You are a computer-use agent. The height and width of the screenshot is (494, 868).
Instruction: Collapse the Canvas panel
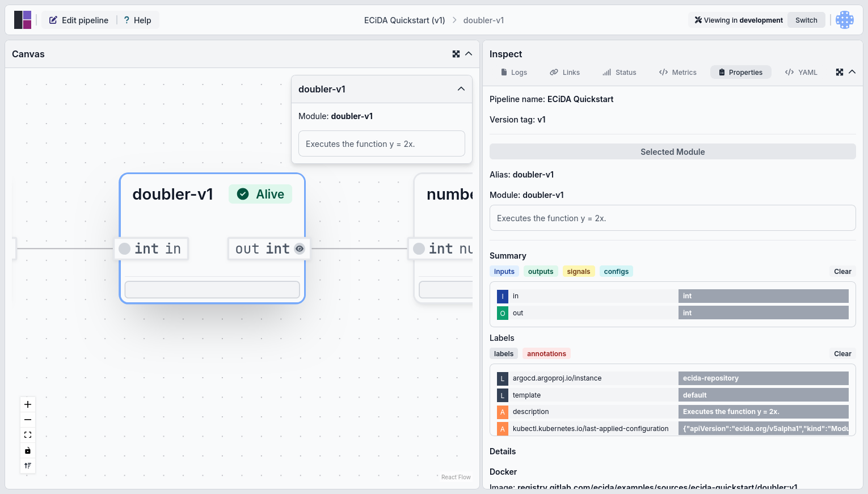pyautogui.click(x=469, y=54)
